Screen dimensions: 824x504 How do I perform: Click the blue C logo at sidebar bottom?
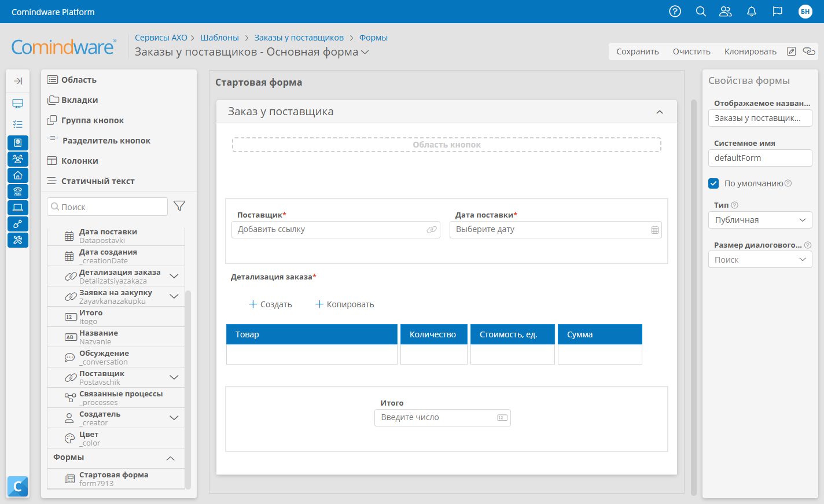coord(18,487)
